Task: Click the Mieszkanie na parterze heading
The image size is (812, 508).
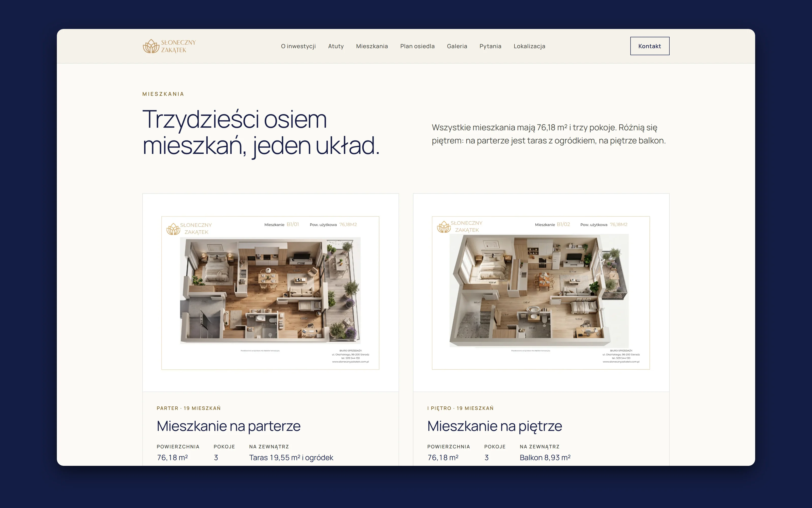Action: 228,426
